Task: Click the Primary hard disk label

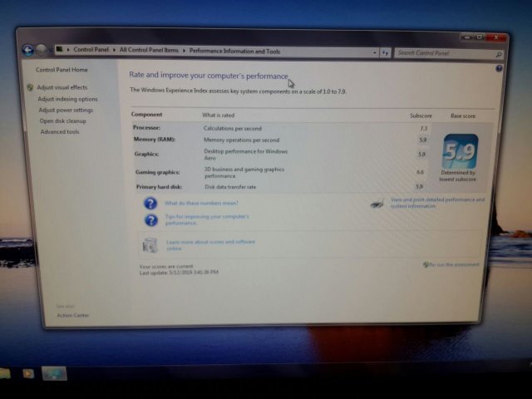Action: point(159,187)
